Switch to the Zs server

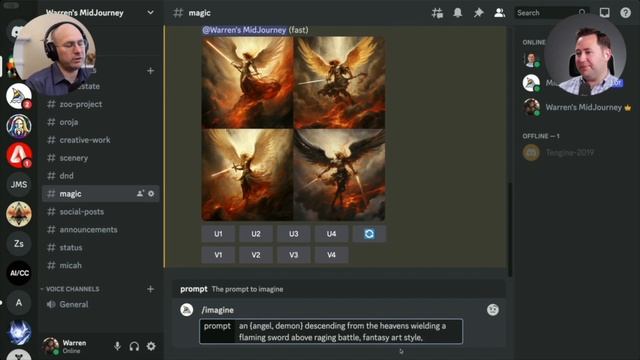pyautogui.click(x=18, y=244)
